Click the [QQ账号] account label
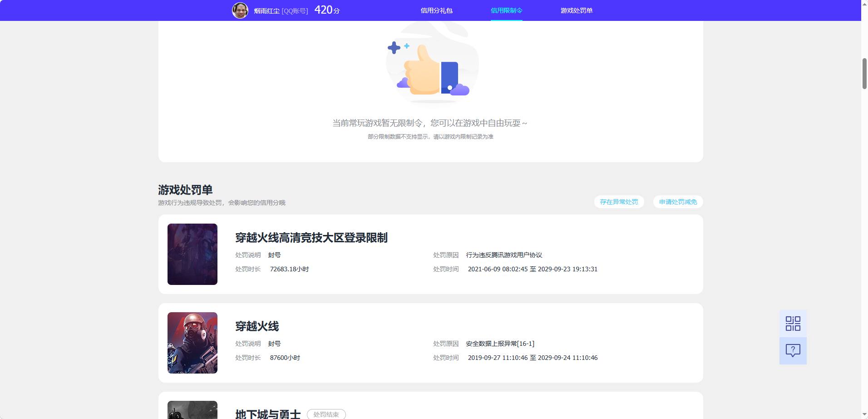Viewport: 868px width, 419px height. tap(295, 11)
